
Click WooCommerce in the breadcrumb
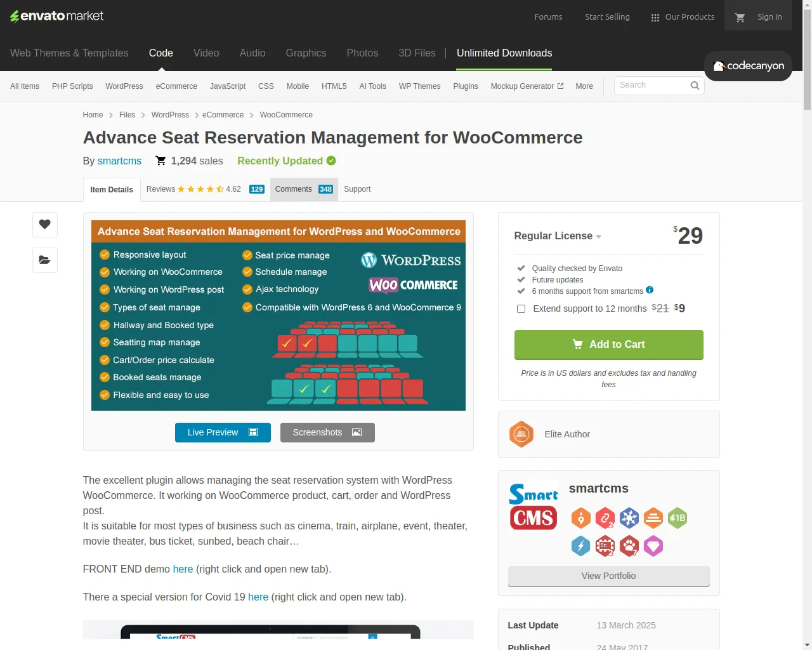[286, 115]
